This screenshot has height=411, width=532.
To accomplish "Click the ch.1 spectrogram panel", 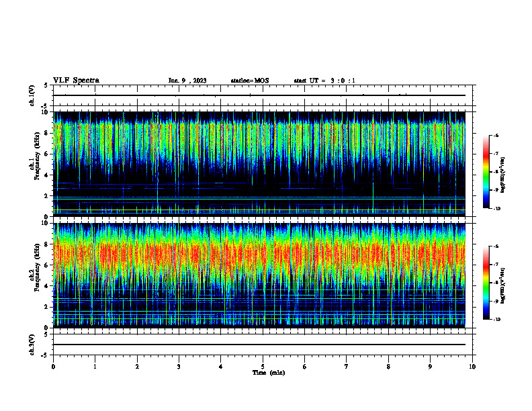I will pyautogui.click(x=259, y=164).
